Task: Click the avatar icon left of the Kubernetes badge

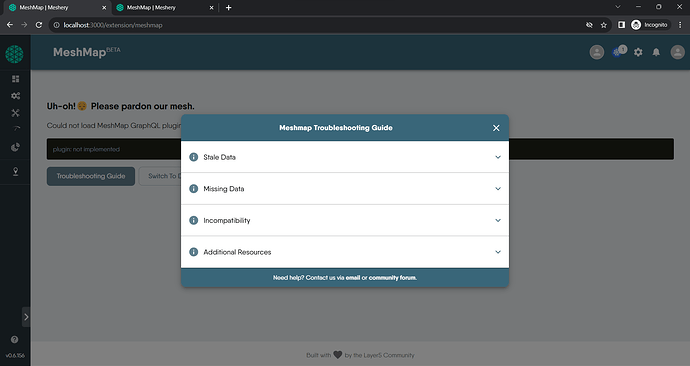Action: (597, 52)
